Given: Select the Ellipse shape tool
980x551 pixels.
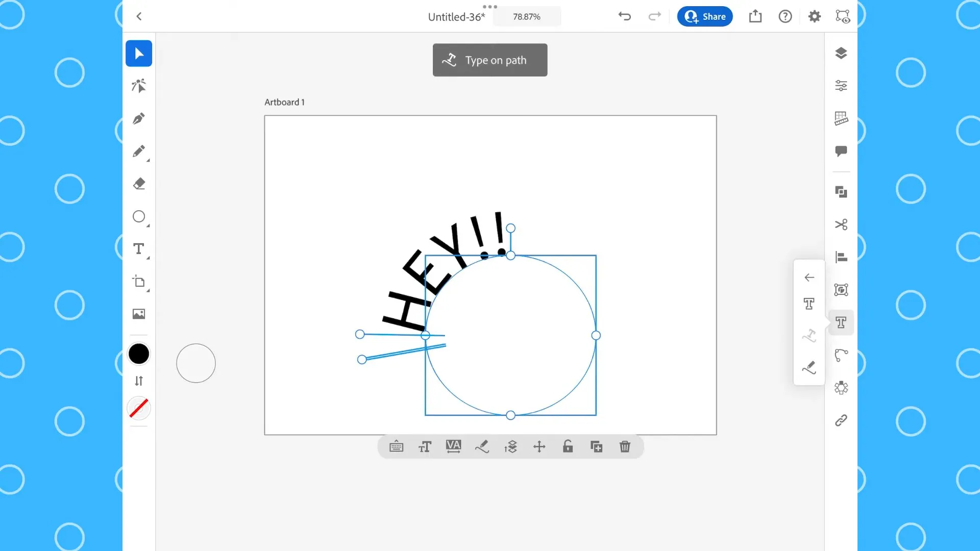Looking at the screenshot, I should pyautogui.click(x=139, y=216).
